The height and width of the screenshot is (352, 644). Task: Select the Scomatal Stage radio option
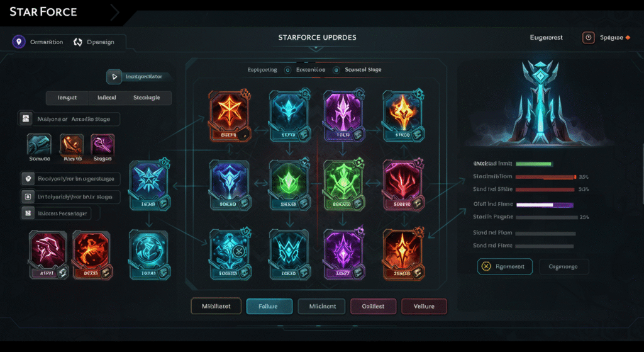tap(336, 70)
